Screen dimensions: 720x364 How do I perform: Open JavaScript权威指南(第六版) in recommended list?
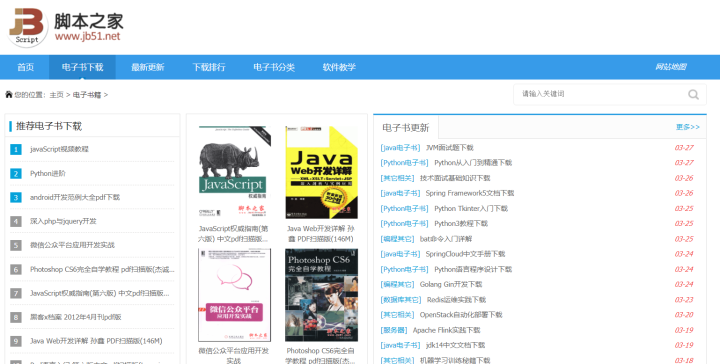coord(100,293)
